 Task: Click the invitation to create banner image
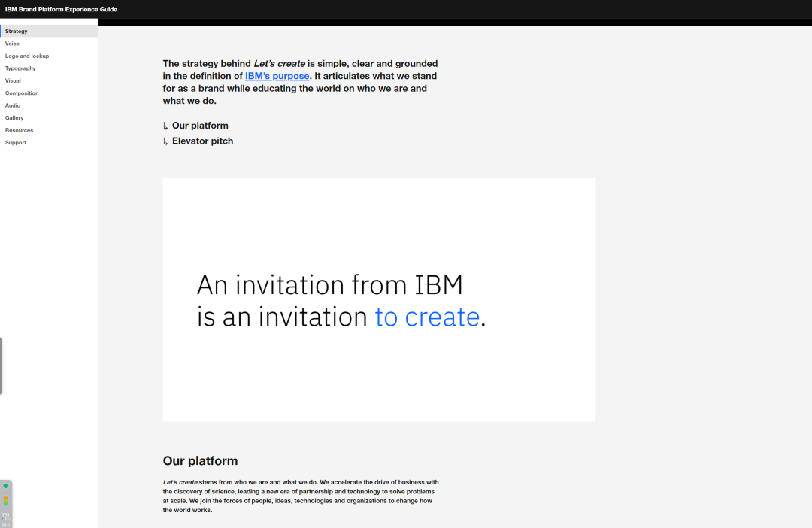pyautogui.click(x=379, y=299)
